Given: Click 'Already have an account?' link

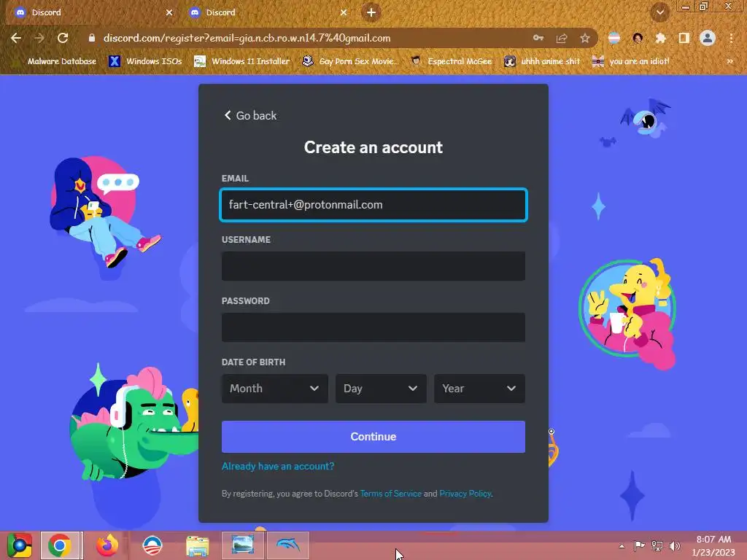Looking at the screenshot, I should coord(278,466).
